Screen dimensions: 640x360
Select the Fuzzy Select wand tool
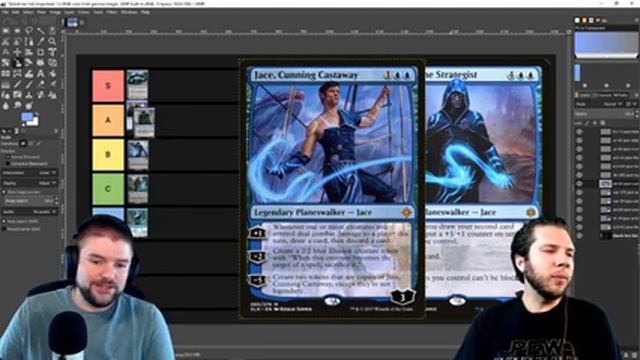(x=41, y=31)
